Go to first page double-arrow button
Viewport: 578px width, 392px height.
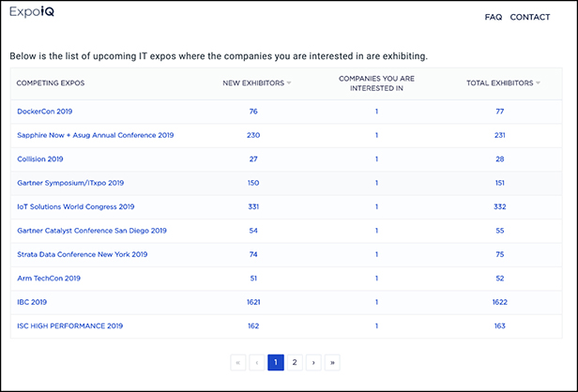(x=238, y=363)
